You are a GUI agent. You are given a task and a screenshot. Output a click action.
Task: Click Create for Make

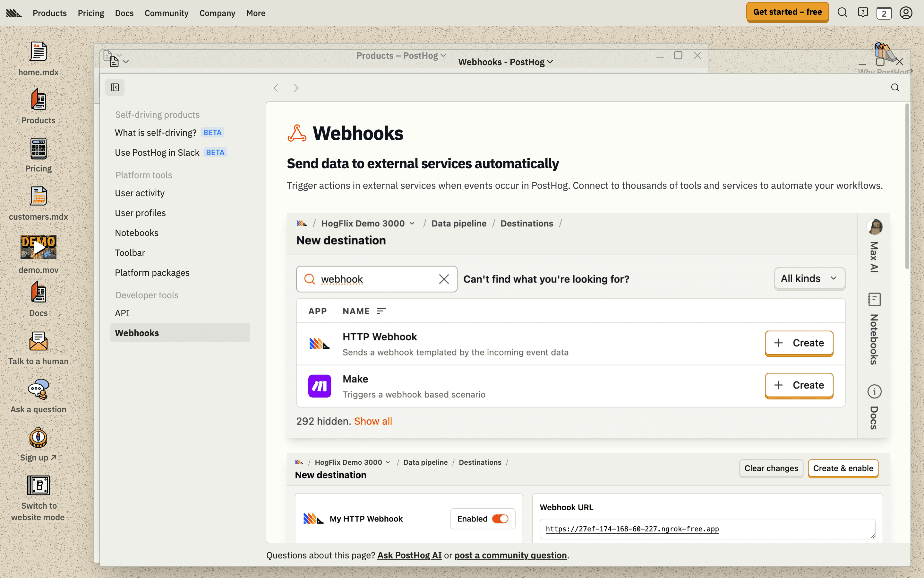click(799, 385)
